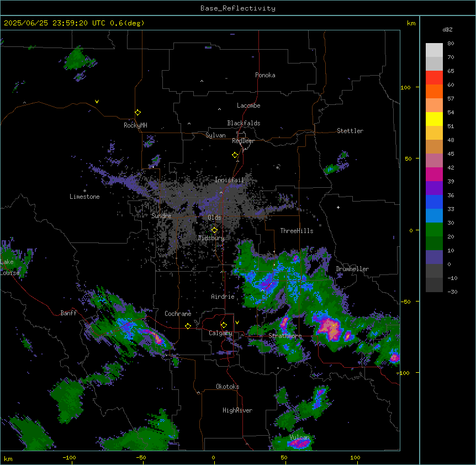This screenshot has width=476, height=465.
Task: Click the Sundre city label
Action: [161, 216]
